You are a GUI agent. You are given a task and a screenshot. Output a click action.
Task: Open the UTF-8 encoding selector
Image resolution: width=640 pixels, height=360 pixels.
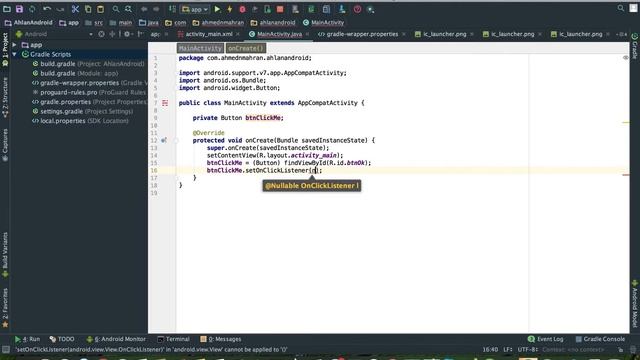click(x=528, y=350)
